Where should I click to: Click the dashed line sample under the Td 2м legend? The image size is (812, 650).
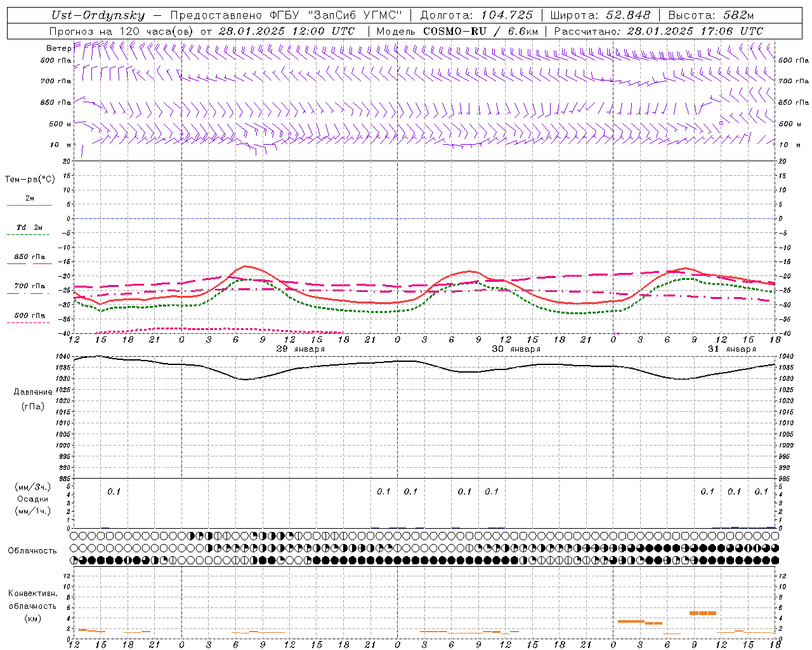pos(29,235)
